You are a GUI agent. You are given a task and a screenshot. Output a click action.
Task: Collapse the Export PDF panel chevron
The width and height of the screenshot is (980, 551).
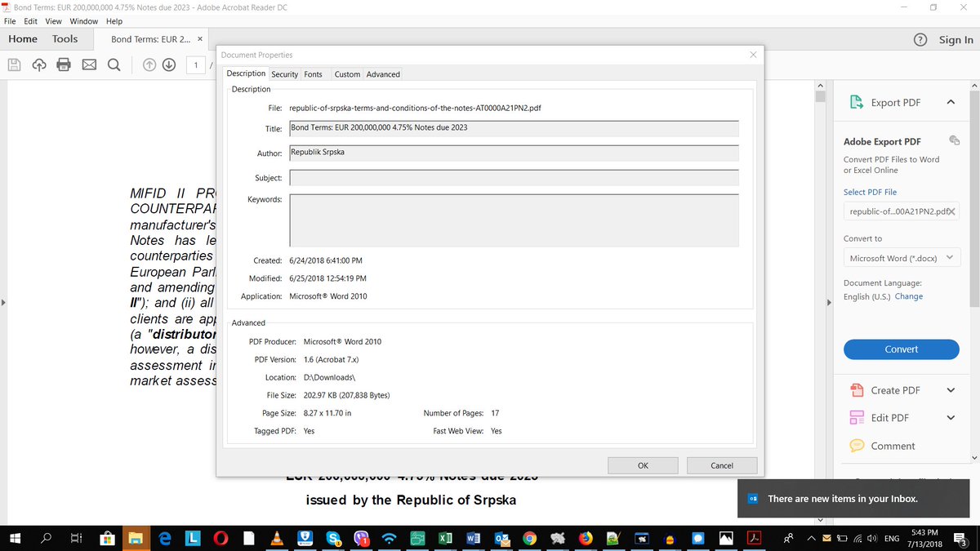click(951, 102)
